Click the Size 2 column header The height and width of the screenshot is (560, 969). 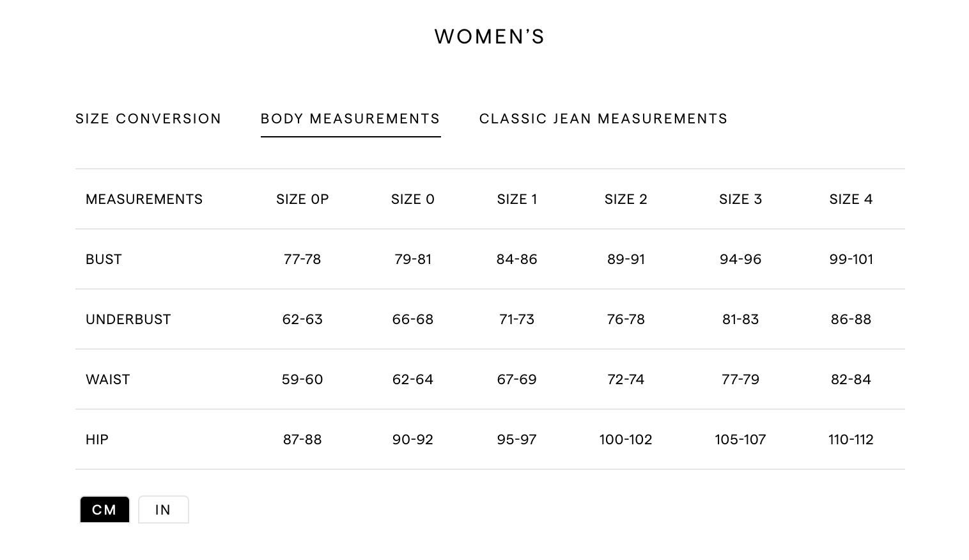click(x=626, y=199)
